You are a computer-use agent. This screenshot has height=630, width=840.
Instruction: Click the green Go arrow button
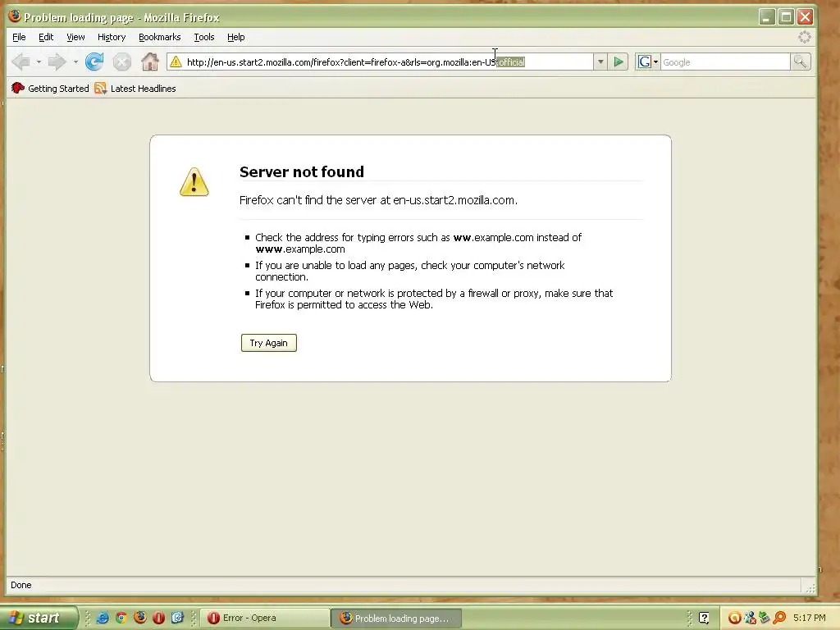[619, 62]
